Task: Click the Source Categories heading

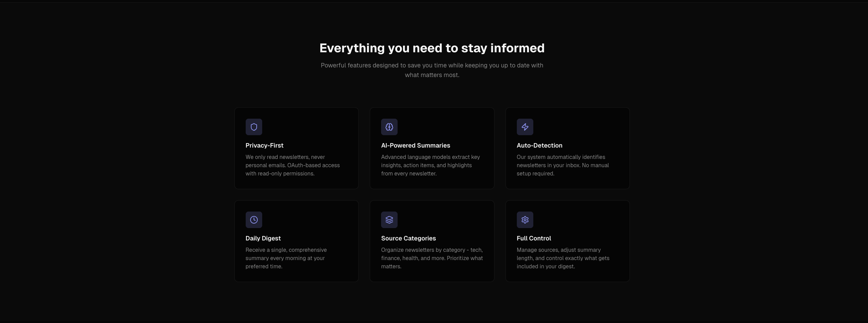Action: point(408,238)
